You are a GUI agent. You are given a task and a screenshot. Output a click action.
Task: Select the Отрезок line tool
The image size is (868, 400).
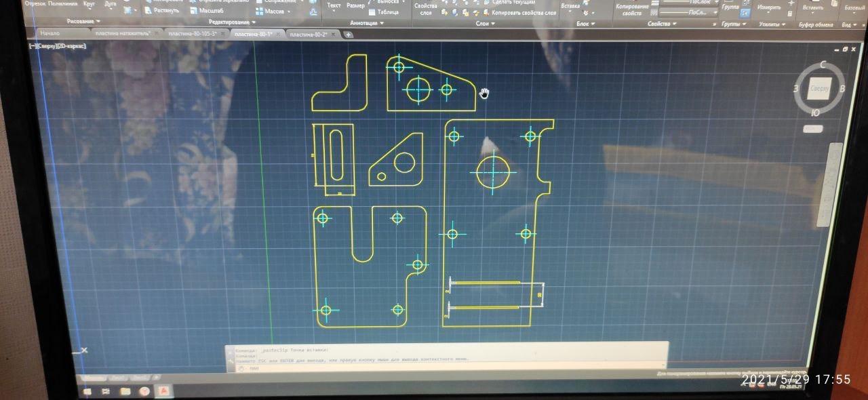click(34, 3)
